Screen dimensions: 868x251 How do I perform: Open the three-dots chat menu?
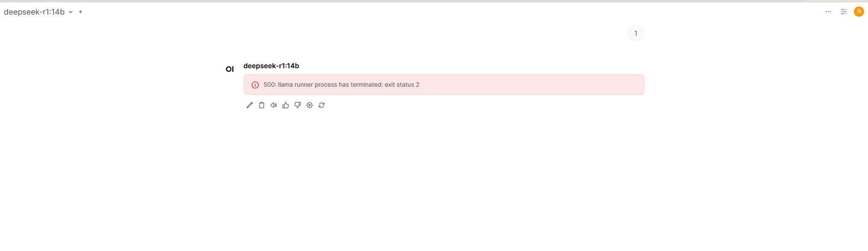(828, 12)
